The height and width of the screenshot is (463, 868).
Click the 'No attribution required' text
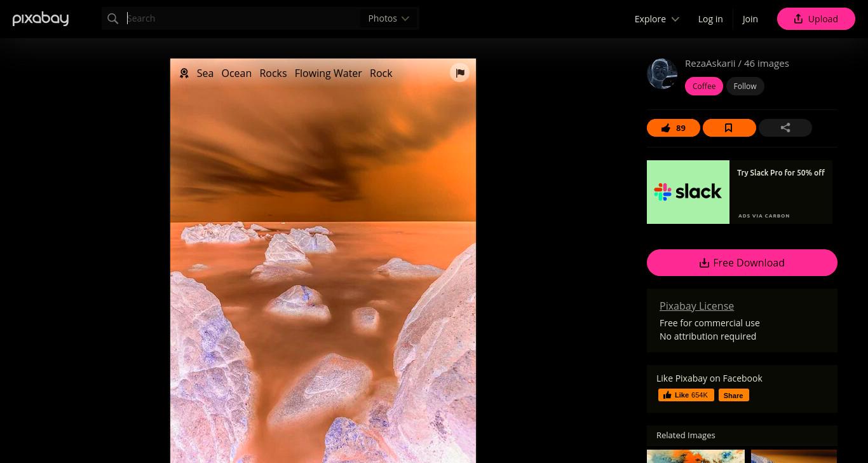click(708, 336)
